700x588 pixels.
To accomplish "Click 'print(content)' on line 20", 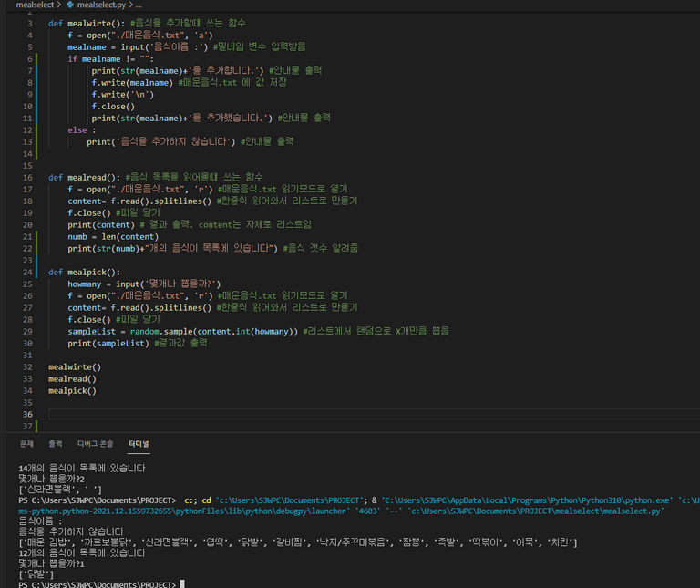I will pyautogui.click(x=101, y=224).
